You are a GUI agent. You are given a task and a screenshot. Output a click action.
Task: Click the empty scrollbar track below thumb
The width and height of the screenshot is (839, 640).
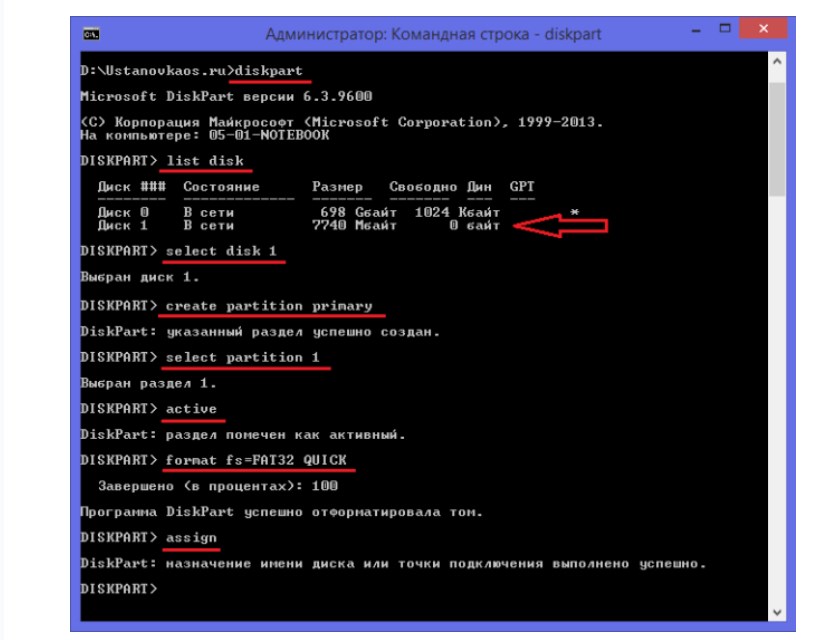(x=776, y=400)
